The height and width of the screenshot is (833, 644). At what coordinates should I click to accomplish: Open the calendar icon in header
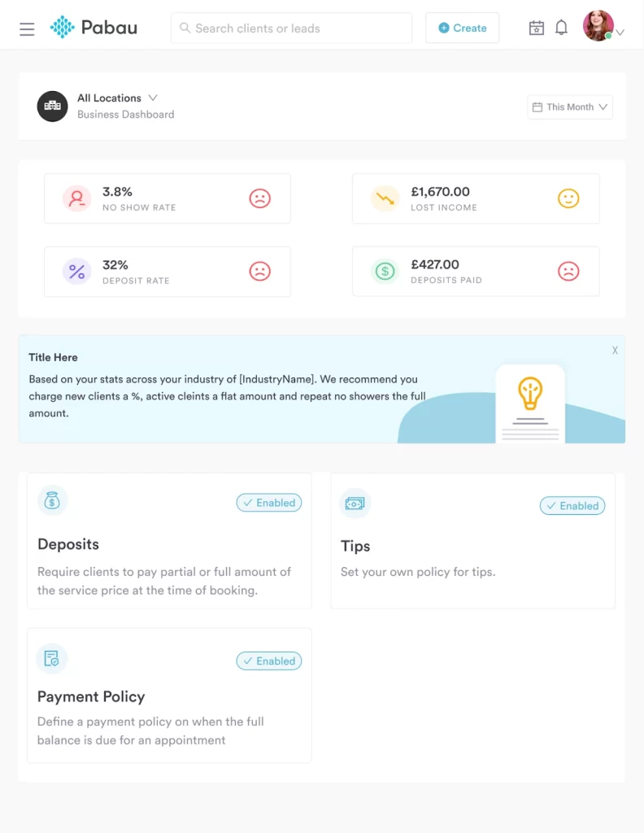click(x=537, y=28)
